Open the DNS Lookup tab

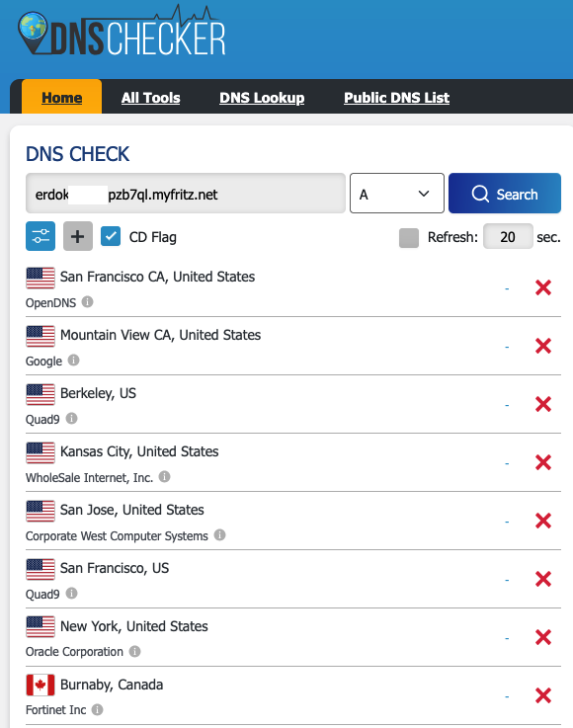tap(262, 98)
